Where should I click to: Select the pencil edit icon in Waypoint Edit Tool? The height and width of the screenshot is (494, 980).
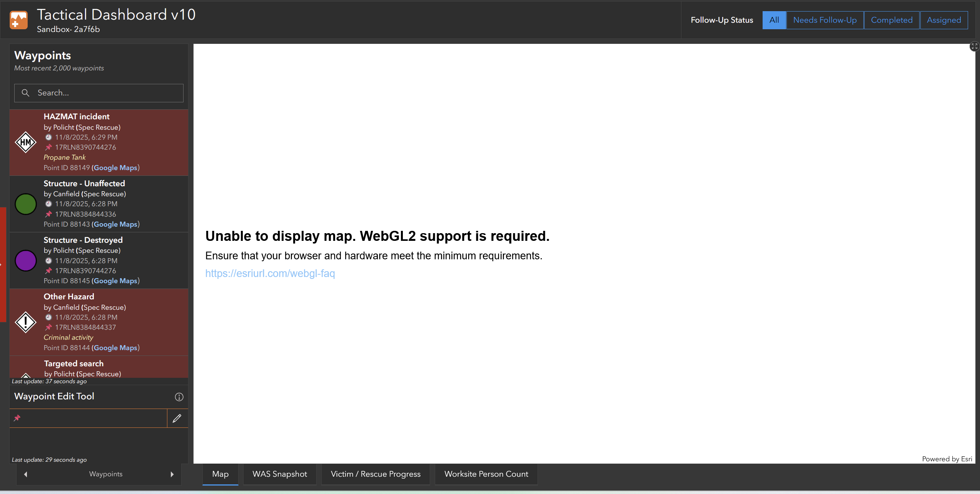[177, 418]
